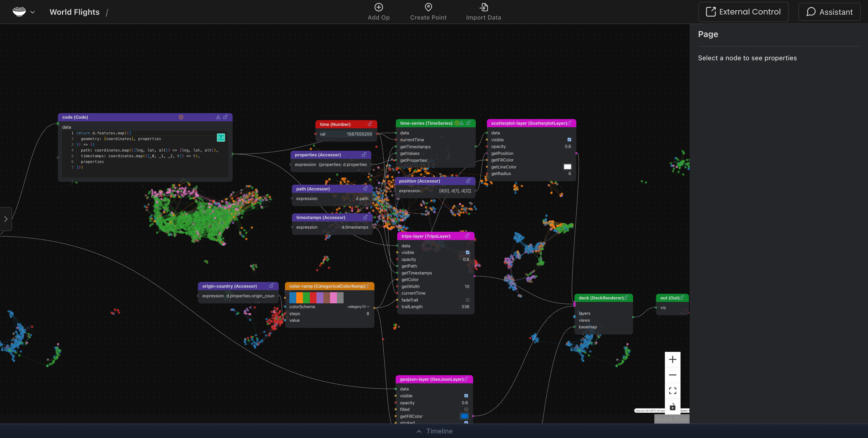Click the zoom in plus control

coord(672,359)
